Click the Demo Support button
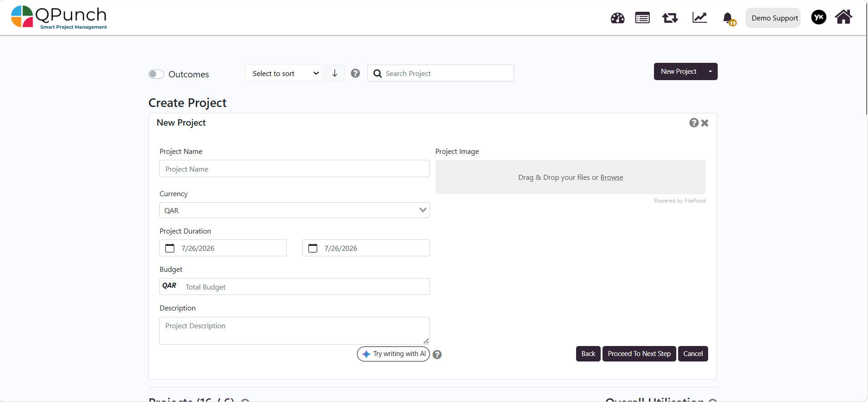868x402 pixels. (x=773, y=18)
